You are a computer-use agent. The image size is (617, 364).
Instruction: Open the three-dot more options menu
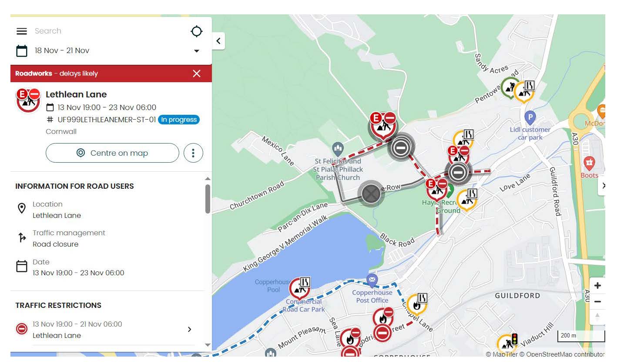point(193,153)
